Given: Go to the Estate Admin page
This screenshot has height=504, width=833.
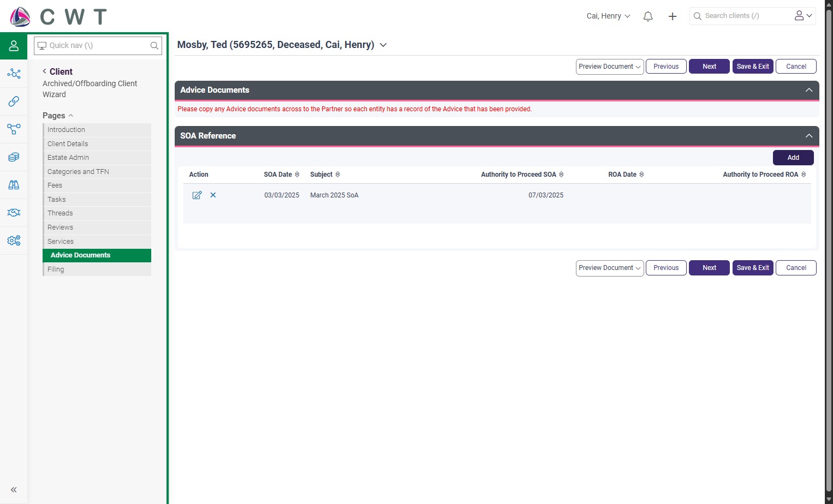Looking at the screenshot, I should coord(97,158).
